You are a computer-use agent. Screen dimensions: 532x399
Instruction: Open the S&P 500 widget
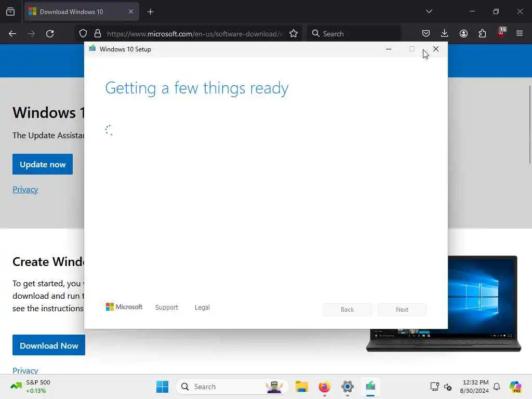(x=31, y=387)
